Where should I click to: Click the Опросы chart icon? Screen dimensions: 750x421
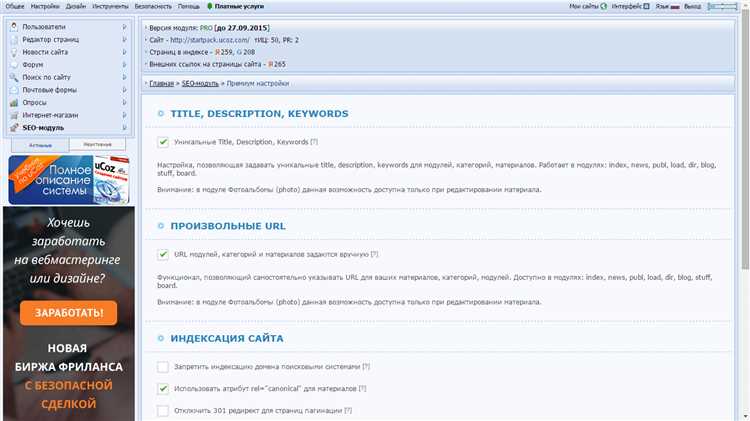(14, 102)
